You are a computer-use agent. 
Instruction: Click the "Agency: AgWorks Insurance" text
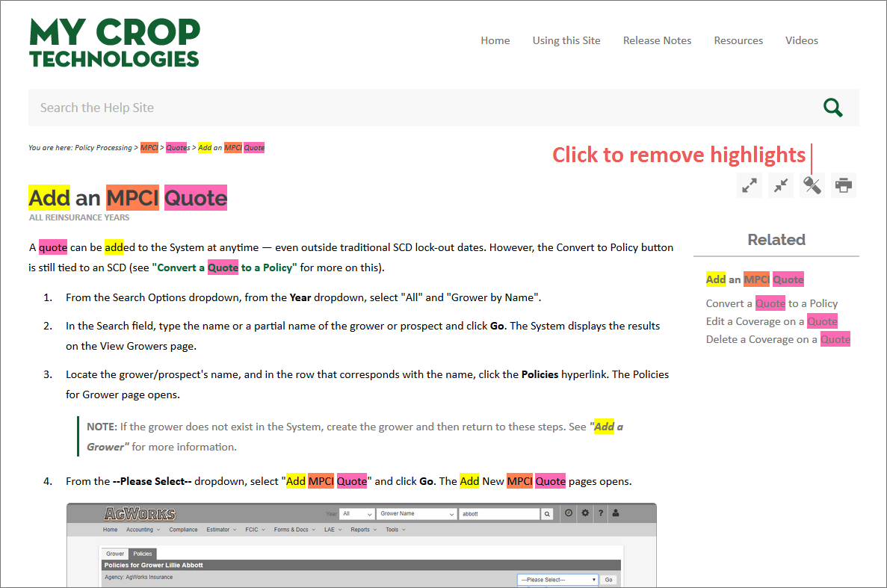pos(138,578)
